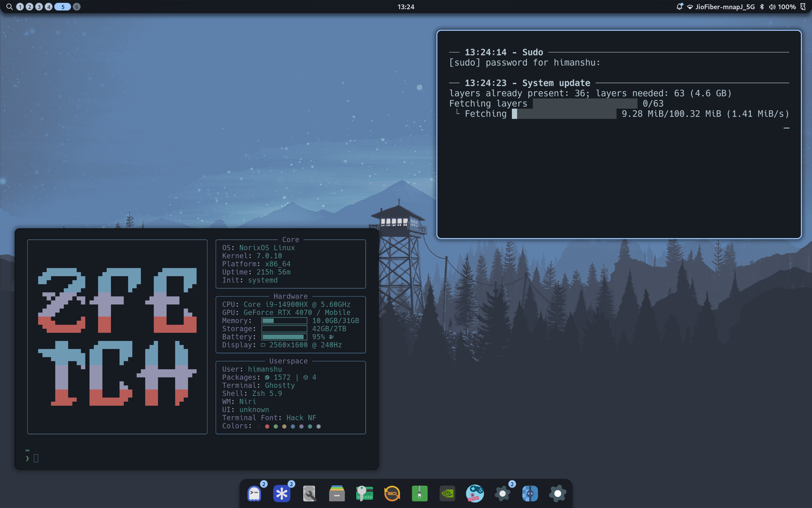Switch to workspace 1
This screenshot has width=812, height=508.
(20, 7)
